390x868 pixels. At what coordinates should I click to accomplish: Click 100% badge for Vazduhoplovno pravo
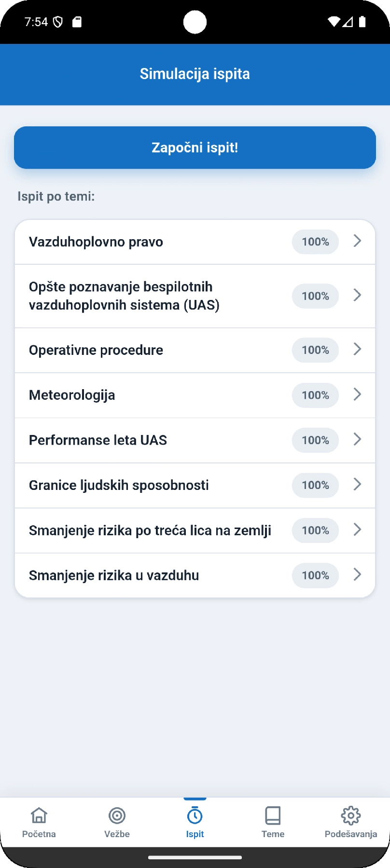coord(315,242)
